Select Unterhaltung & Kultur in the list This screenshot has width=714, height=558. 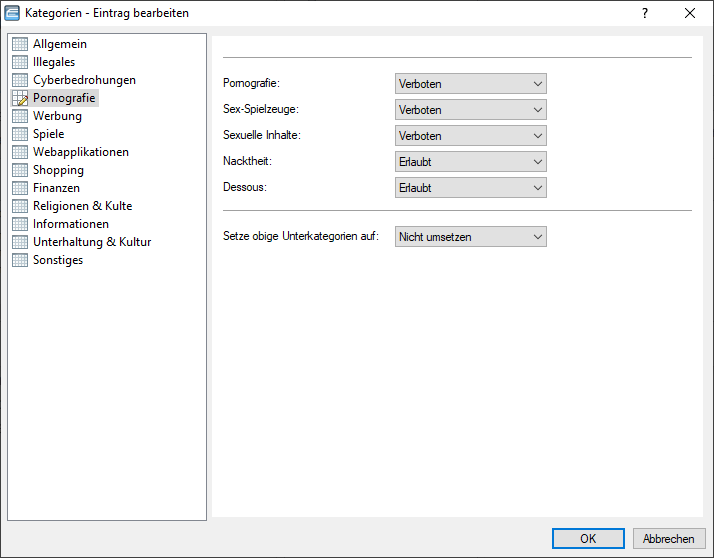click(x=91, y=242)
